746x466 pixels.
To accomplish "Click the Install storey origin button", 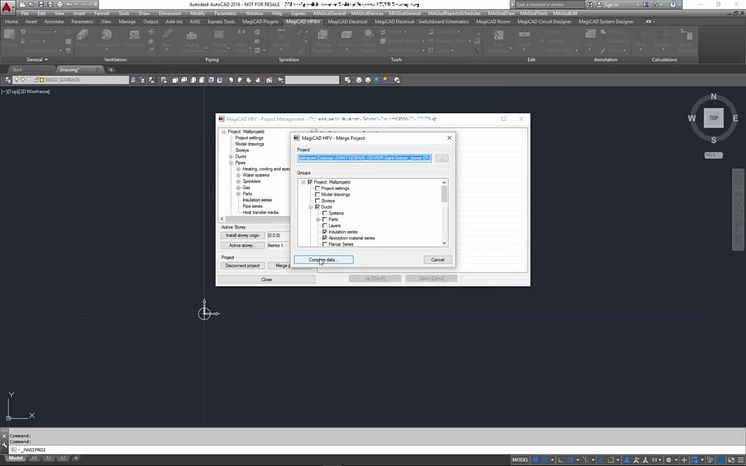I will 243,236.
